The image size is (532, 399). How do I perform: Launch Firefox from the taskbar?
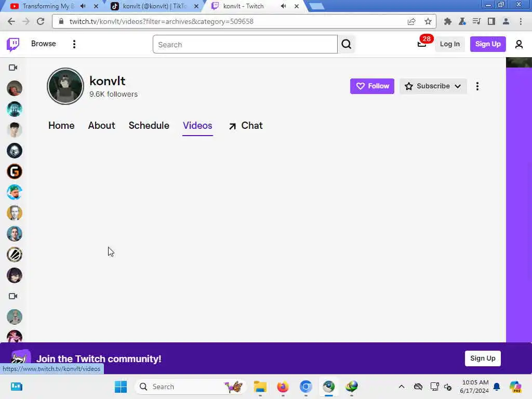tap(283, 387)
